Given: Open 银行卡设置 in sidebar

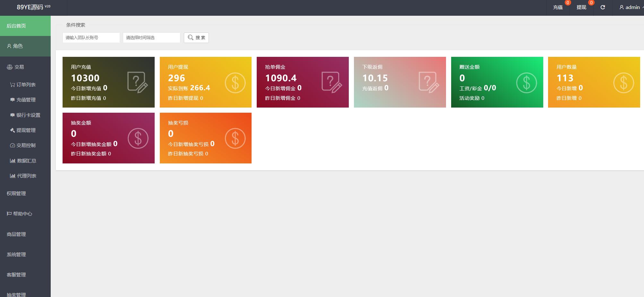Looking at the screenshot, I should point(25,115).
